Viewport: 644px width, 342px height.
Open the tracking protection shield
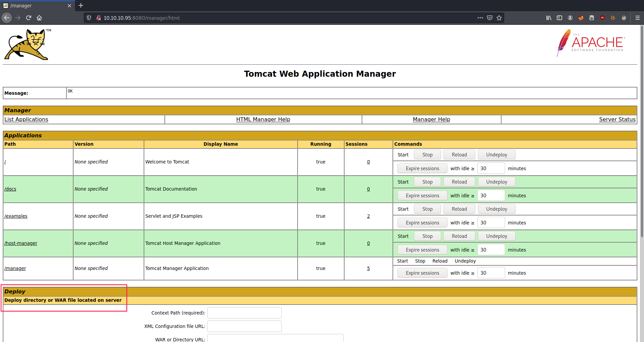[89, 18]
